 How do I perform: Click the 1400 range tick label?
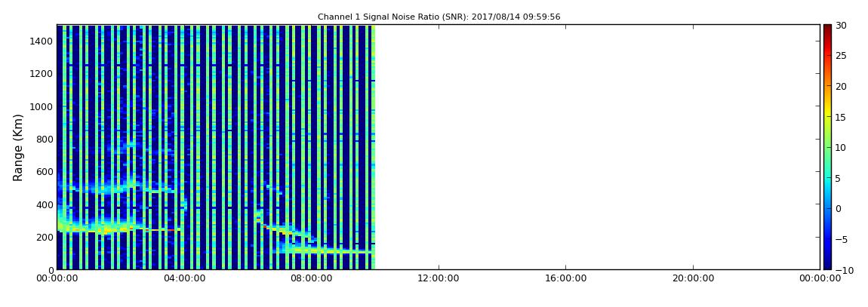(42, 41)
